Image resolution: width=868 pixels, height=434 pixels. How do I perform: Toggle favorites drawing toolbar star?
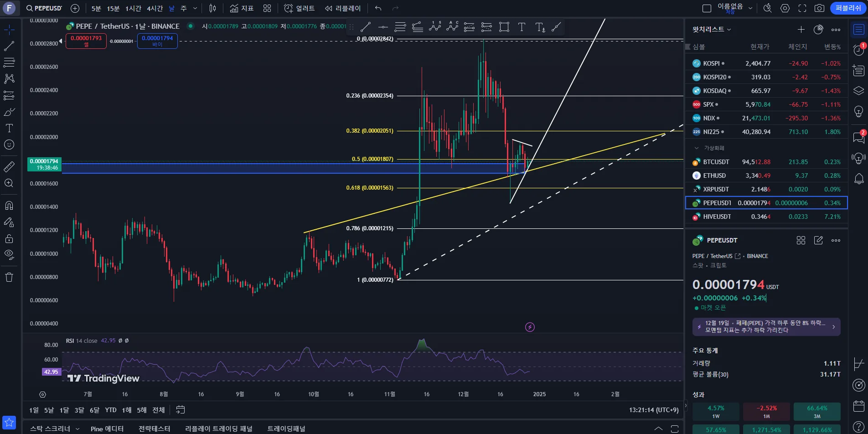(9, 423)
